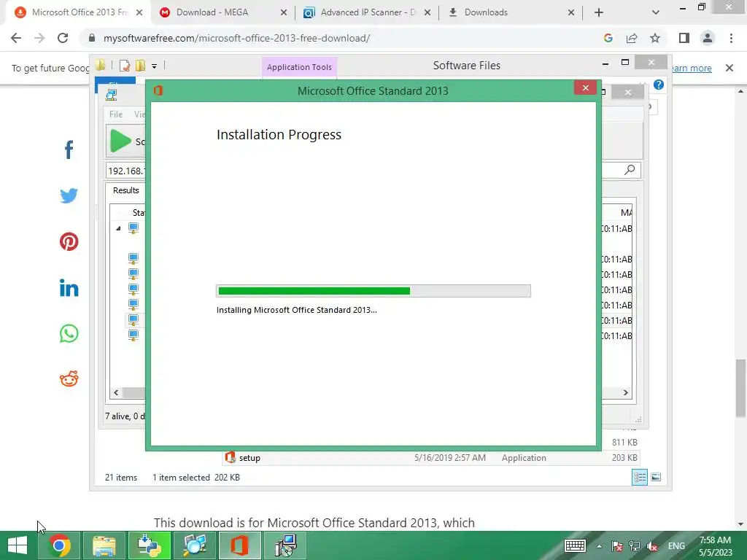747x560 pixels.
Task: Click the network tray icon
Action: point(634,546)
